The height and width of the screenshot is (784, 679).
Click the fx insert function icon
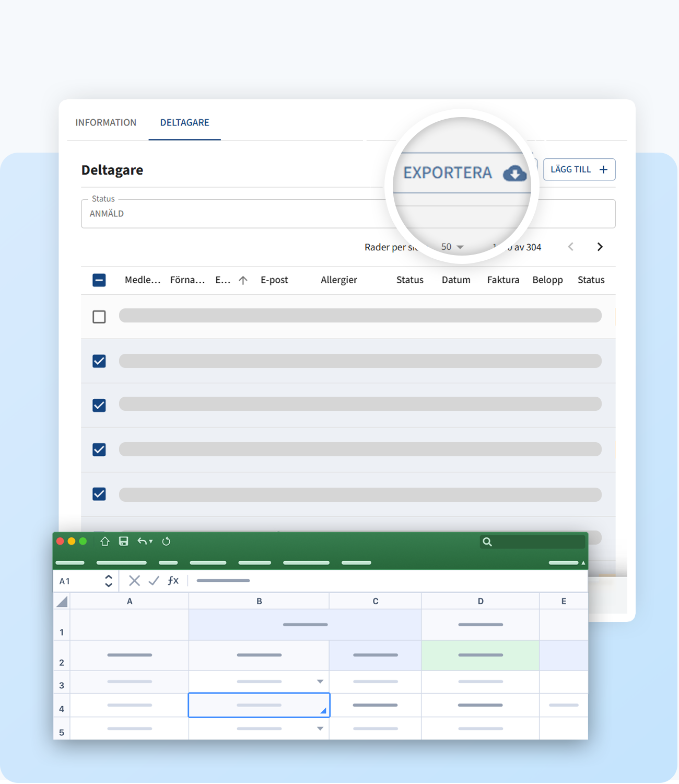(173, 581)
